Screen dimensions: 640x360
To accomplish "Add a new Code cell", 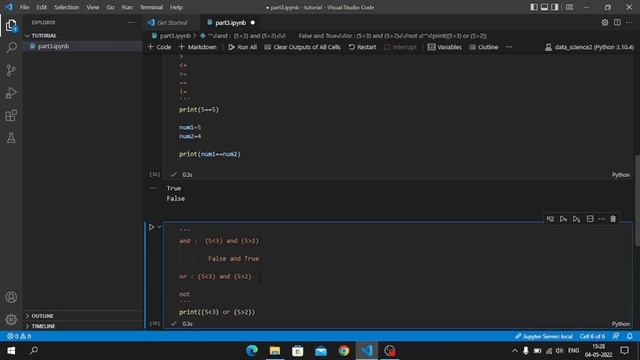I will (159, 47).
